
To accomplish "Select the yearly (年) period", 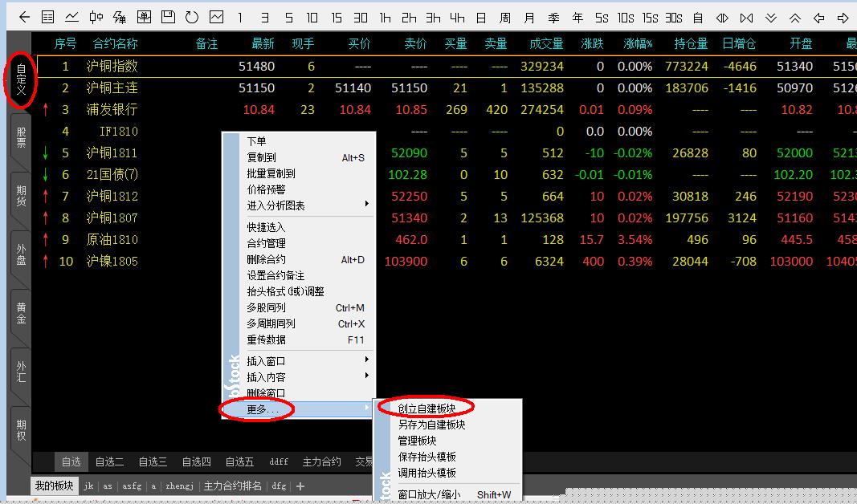I will point(577,18).
